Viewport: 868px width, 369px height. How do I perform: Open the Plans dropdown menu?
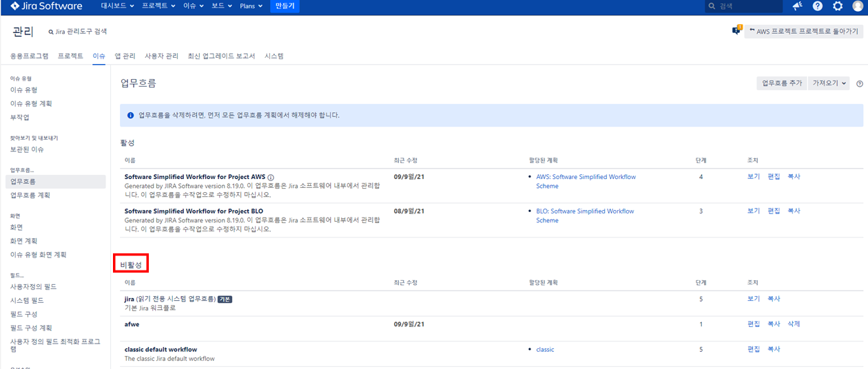251,6
